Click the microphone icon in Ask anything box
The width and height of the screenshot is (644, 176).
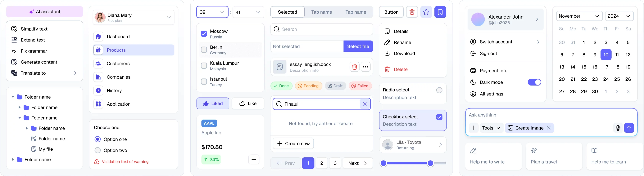coord(618,128)
